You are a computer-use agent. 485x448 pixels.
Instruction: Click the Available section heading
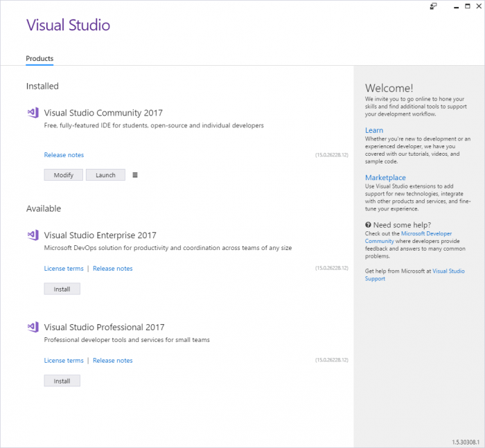(44, 208)
